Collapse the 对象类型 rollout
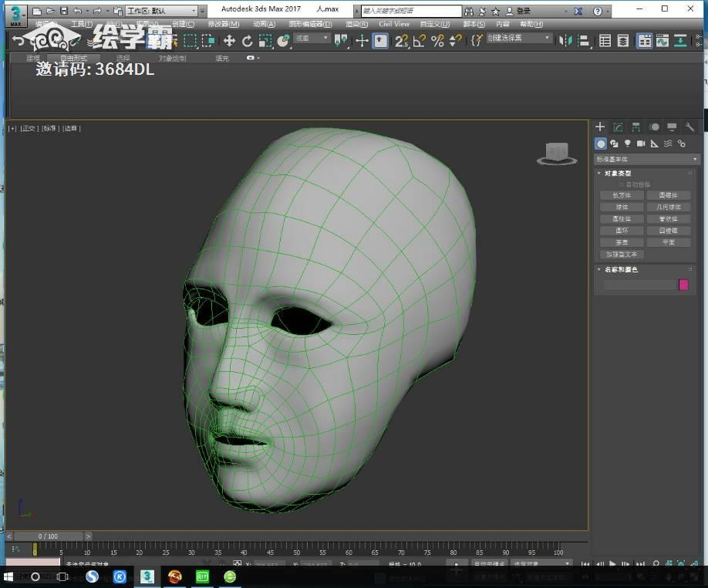The image size is (708, 588). tap(618, 173)
